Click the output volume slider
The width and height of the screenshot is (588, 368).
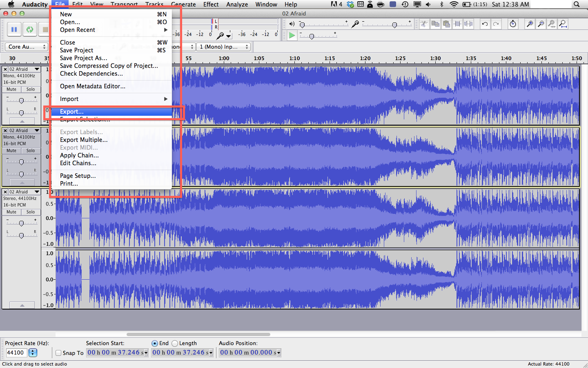click(324, 25)
